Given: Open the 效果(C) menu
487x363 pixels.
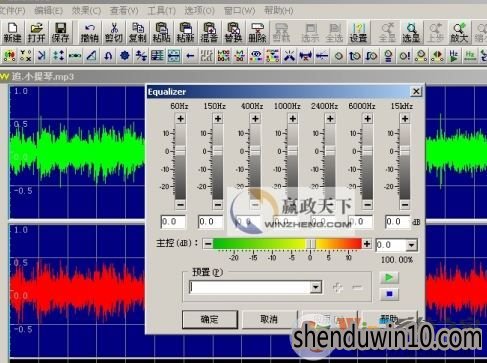Looking at the screenshot, I should point(86,11).
